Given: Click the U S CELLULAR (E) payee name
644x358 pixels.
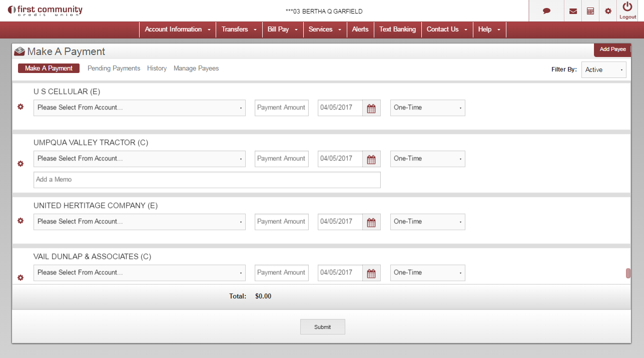Looking at the screenshot, I should tap(67, 92).
